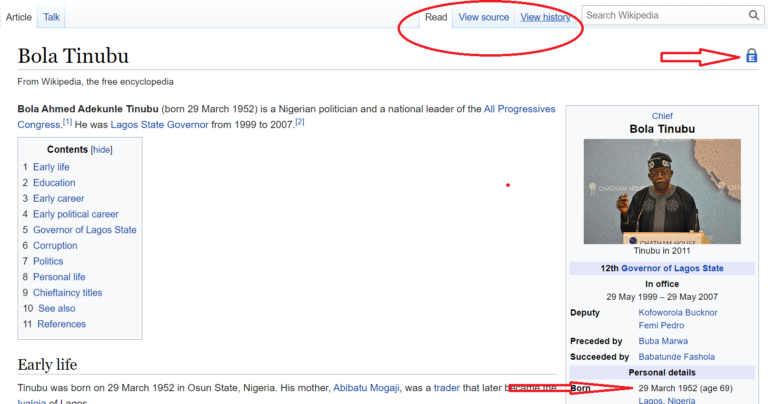Select the Read tab
Viewport: 768px width, 404px height.
click(435, 17)
